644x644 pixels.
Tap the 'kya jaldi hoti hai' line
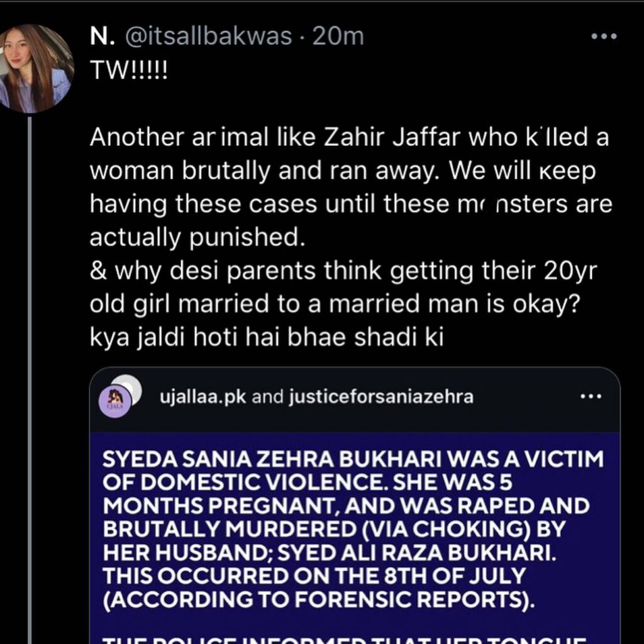pos(267,338)
